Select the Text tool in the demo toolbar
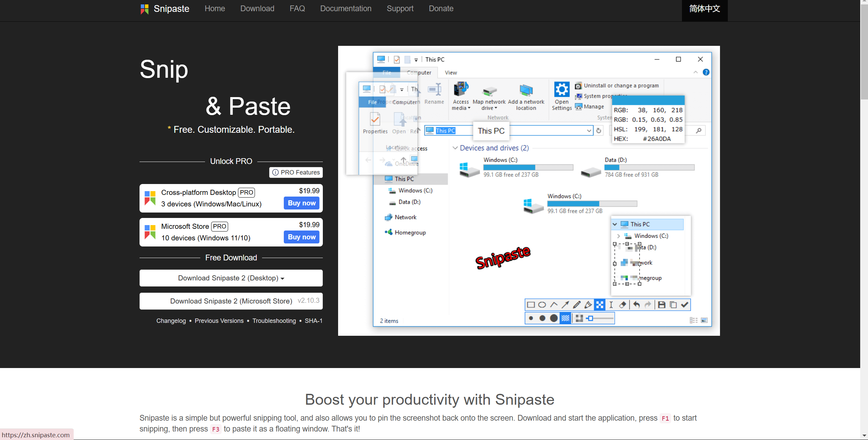This screenshot has height=440, width=868. pos(611,305)
